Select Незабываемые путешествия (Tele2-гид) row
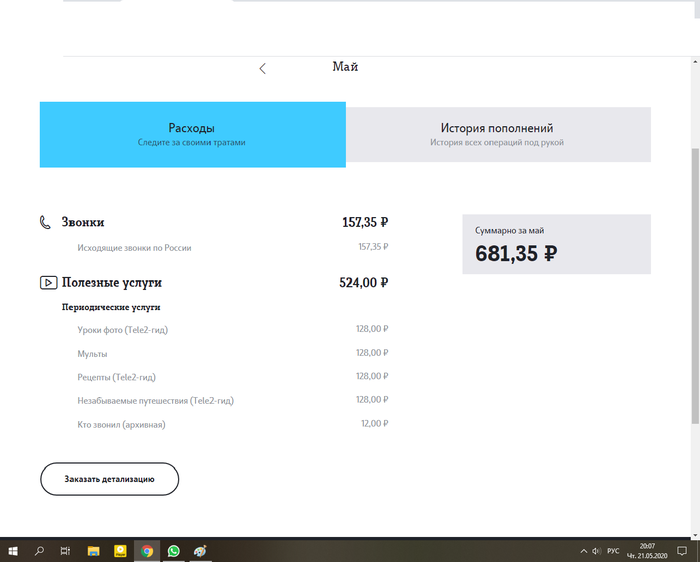Screen dimensions: 700x562 pyautogui.click(x=232, y=400)
